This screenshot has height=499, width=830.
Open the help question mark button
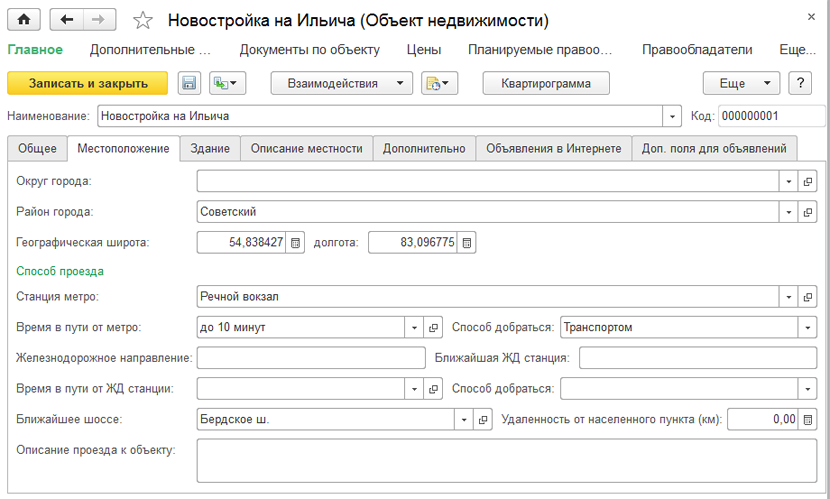pos(799,84)
